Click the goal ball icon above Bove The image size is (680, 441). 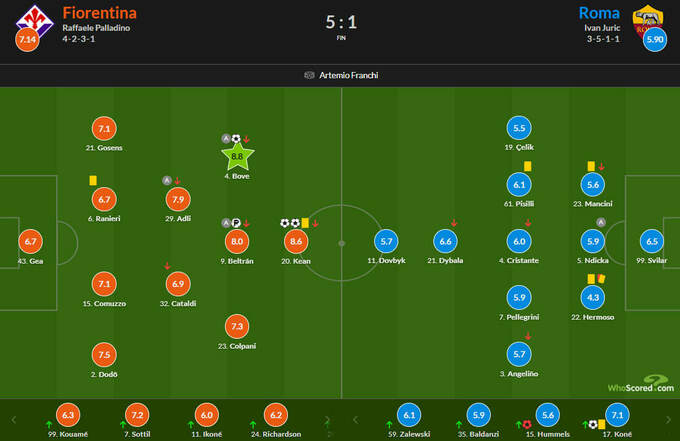click(237, 139)
